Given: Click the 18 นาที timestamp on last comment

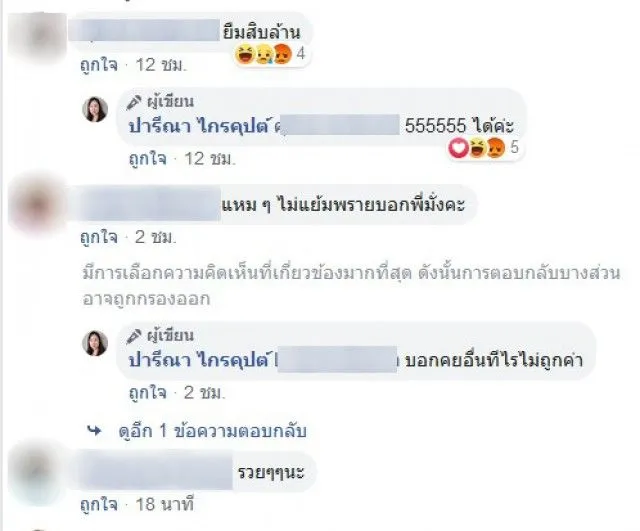Looking at the screenshot, I should click(x=164, y=505).
